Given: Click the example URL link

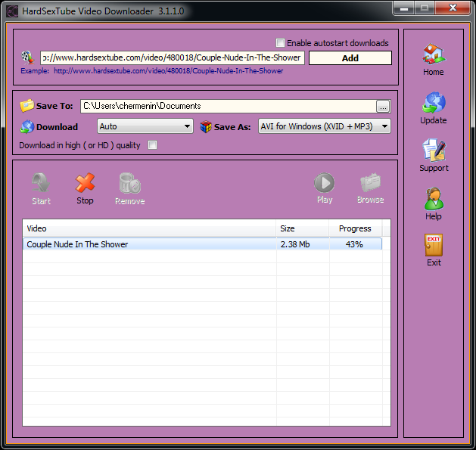Looking at the screenshot, I should (169, 71).
